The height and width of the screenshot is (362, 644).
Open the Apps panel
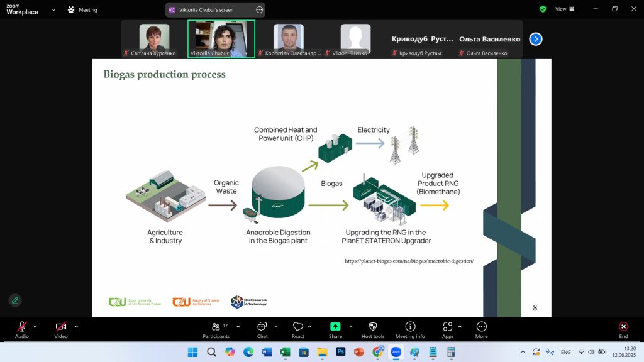447,329
